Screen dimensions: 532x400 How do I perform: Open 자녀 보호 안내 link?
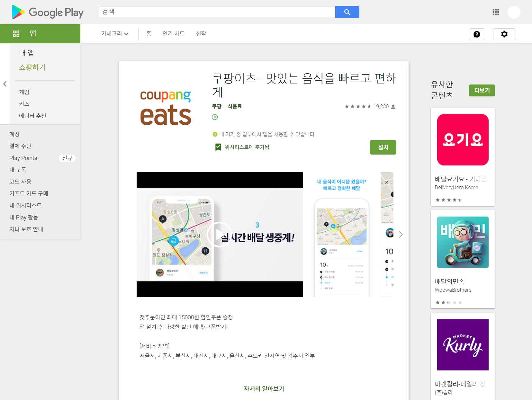point(26,229)
